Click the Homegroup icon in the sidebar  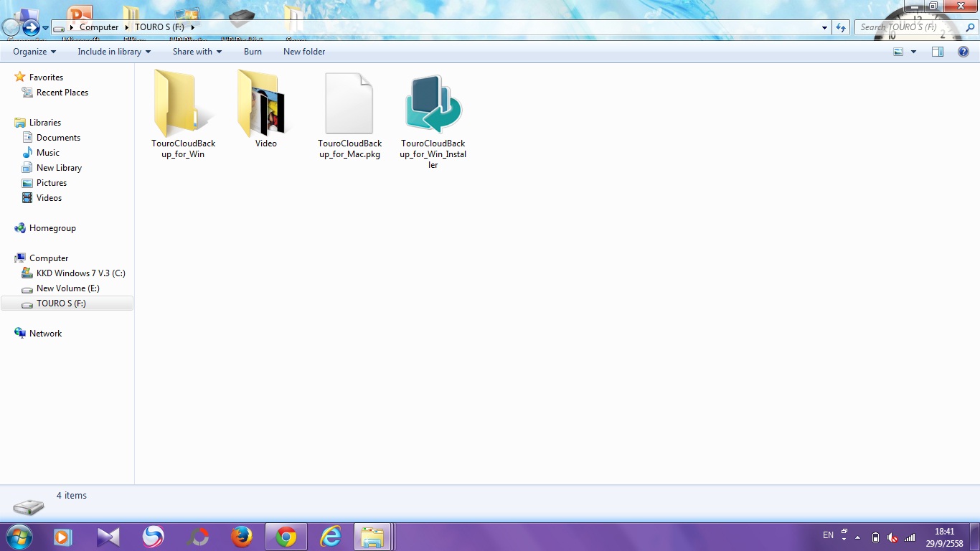click(x=20, y=228)
